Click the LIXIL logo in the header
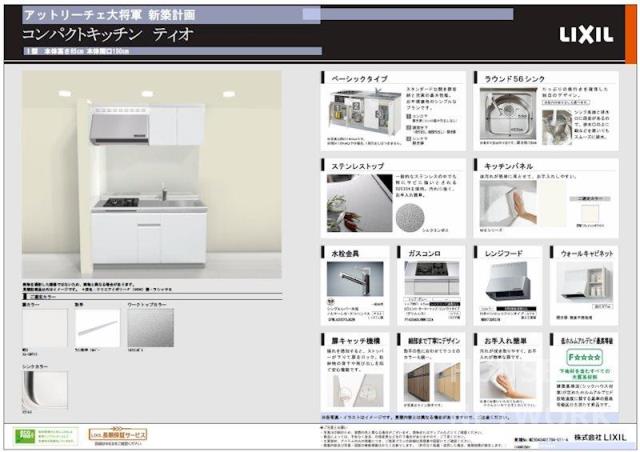The image size is (640, 452). pos(586,35)
